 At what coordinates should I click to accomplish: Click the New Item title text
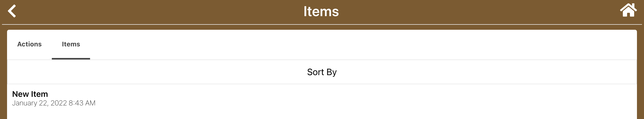point(30,94)
